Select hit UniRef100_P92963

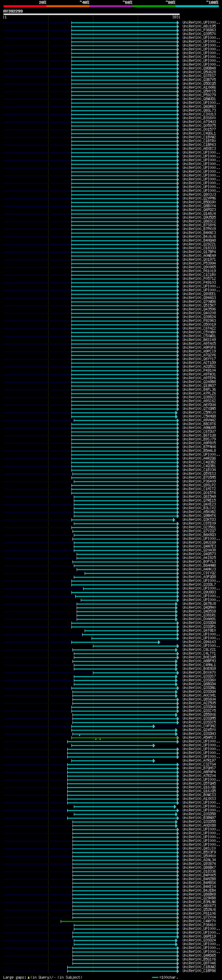[199, 321]
